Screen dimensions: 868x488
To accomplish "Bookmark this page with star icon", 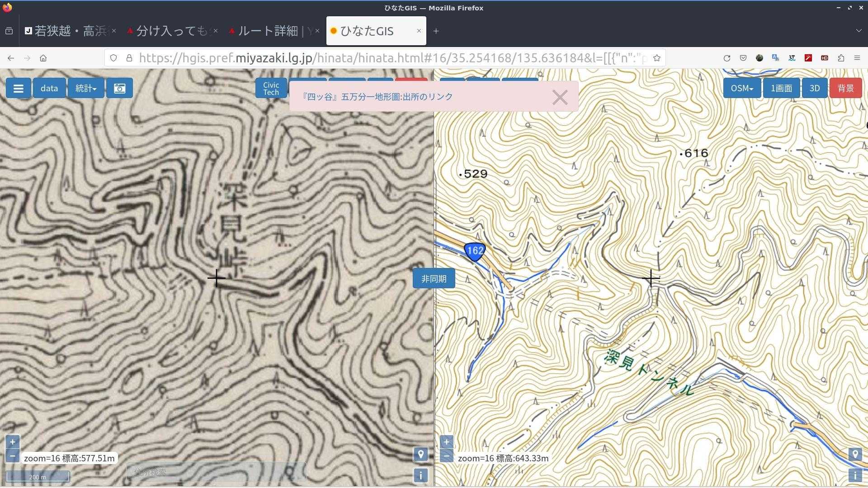I will (656, 58).
